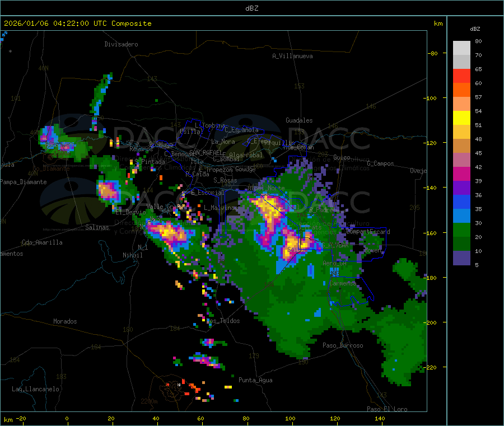Click the 'Paso_El_Loro' map label
This screenshot has height=426, width=504.
(387, 409)
